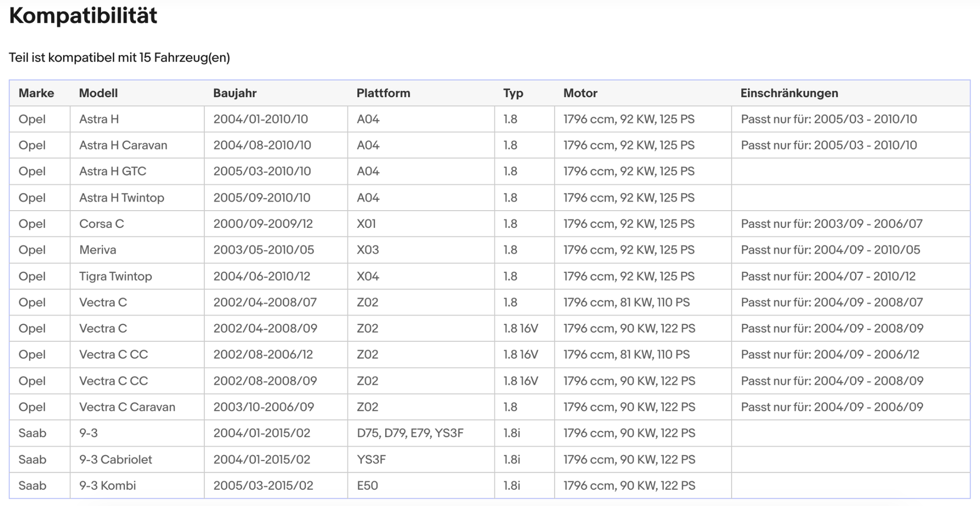Click the Corsa C model cell
The height and width of the screenshot is (506, 980).
101,224
